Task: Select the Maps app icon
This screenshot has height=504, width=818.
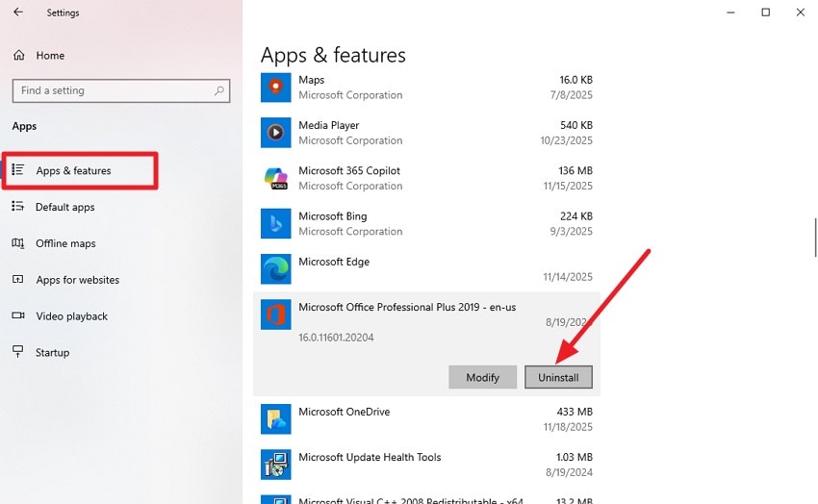Action: coord(276,88)
